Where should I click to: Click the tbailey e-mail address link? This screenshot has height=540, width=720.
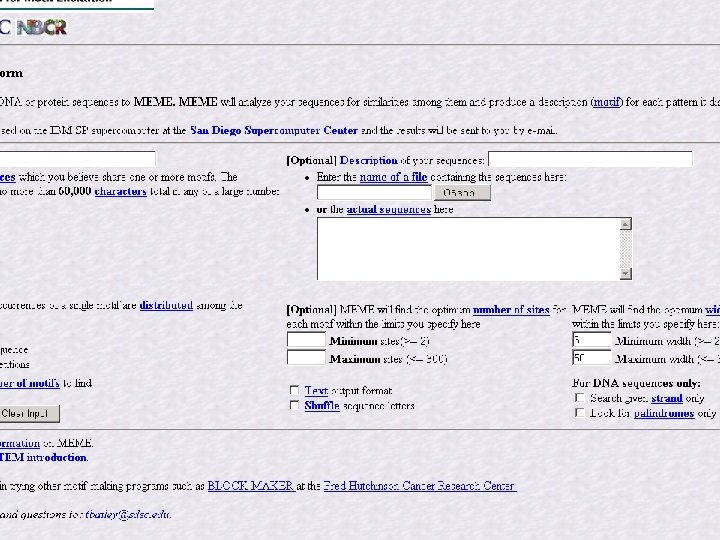pyautogui.click(x=128, y=515)
